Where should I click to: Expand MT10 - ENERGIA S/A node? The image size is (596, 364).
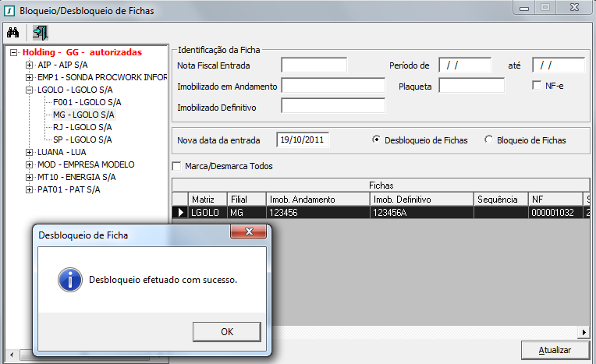(30, 178)
